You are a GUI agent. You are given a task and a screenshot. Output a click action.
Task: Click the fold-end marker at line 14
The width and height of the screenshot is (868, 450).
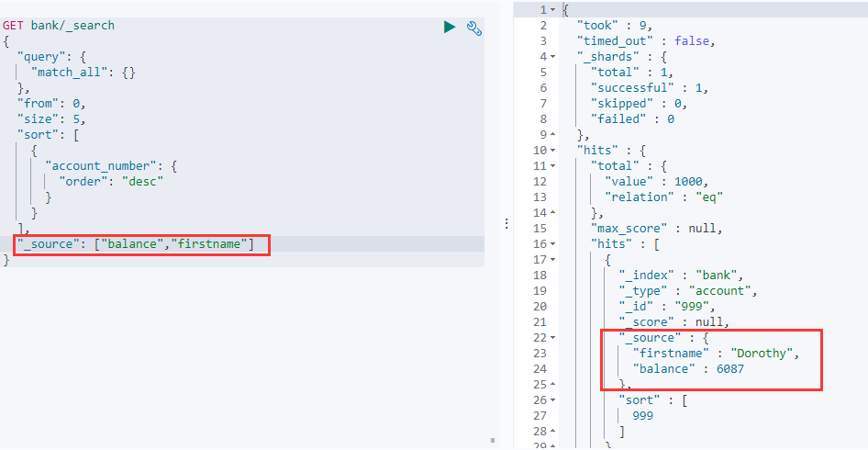pyautogui.click(x=552, y=213)
